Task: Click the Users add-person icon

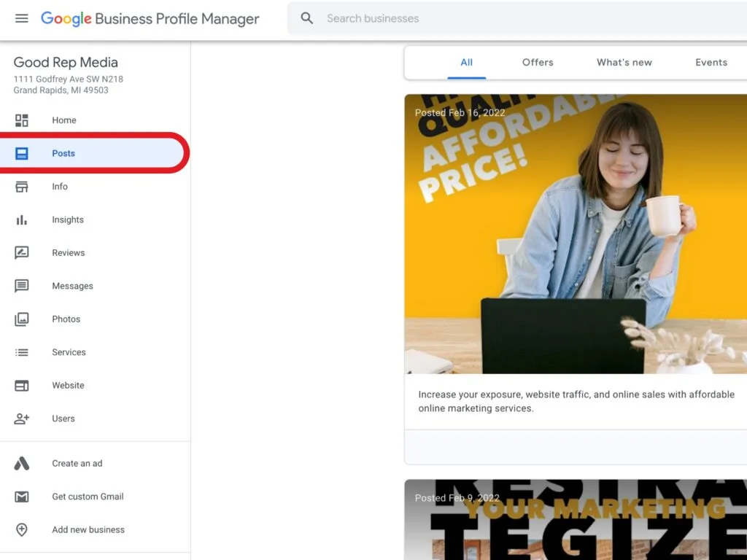Action: click(x=21, y=419)
